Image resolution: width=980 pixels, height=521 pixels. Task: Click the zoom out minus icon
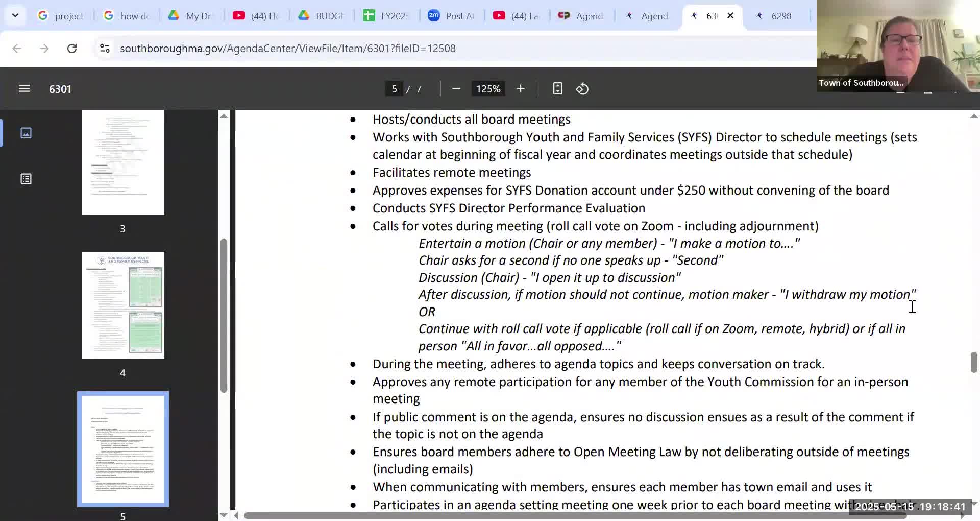[456, 89]
